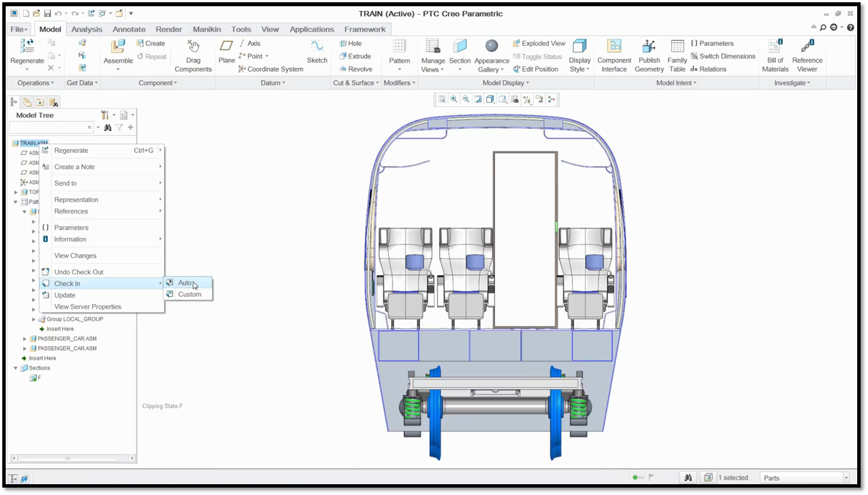Switch to the Analysis tab
Image resolution: width=868 pixels, height=495 pixels.
click(x=87, y=30)
